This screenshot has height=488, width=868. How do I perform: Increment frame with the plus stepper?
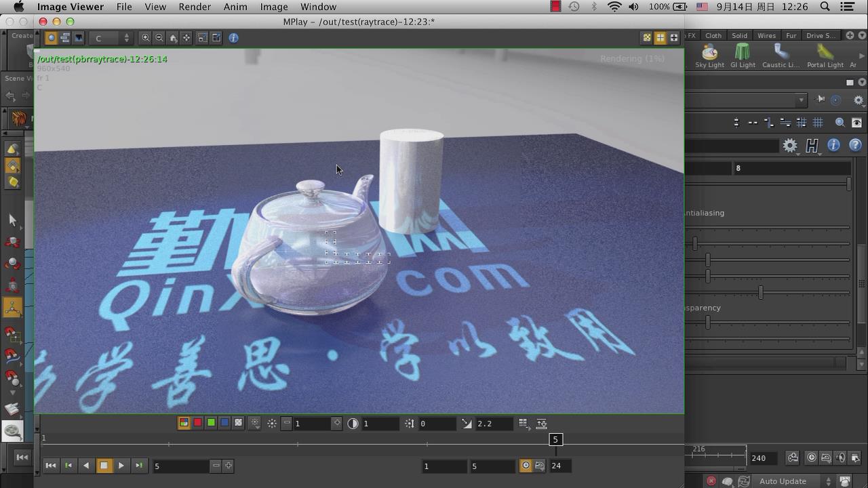coord(229,466)
